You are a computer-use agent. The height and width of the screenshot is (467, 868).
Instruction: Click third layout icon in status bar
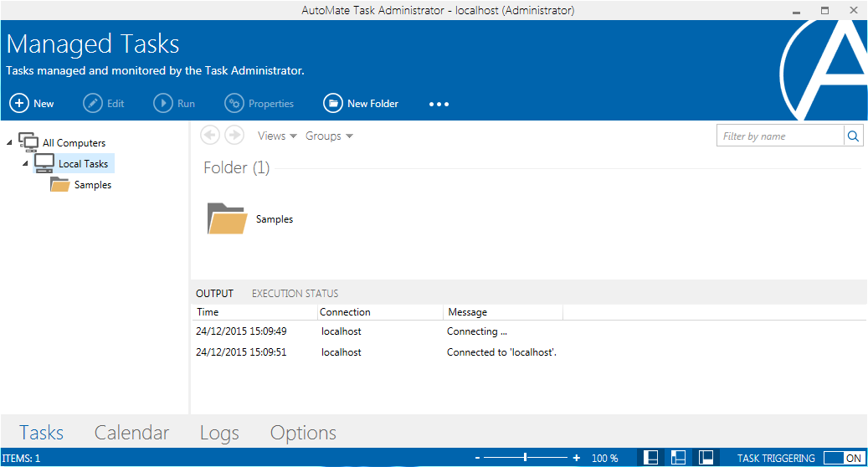click(706, 458)
